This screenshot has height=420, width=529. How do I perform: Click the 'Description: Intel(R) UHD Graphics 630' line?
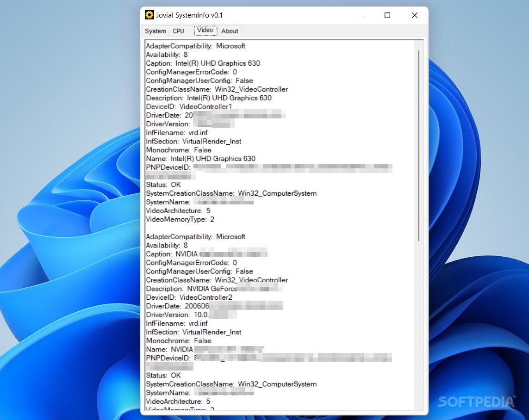(x=208, y=98)
